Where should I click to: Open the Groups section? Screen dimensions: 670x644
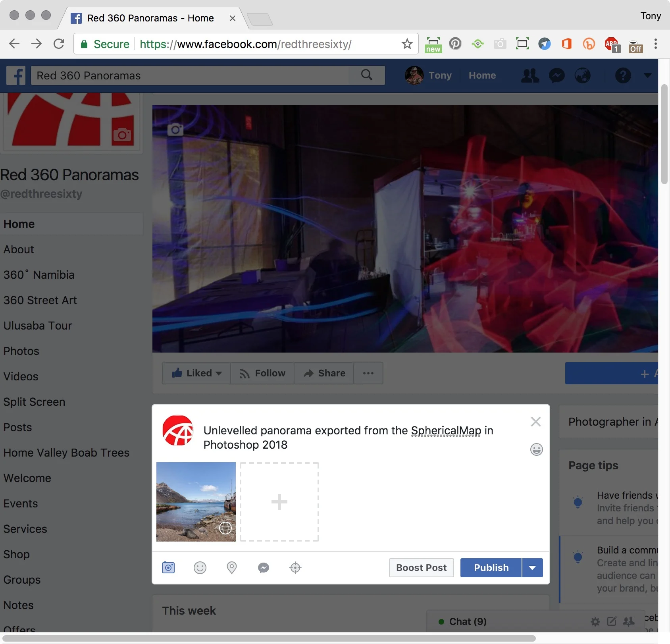(22, 580)
